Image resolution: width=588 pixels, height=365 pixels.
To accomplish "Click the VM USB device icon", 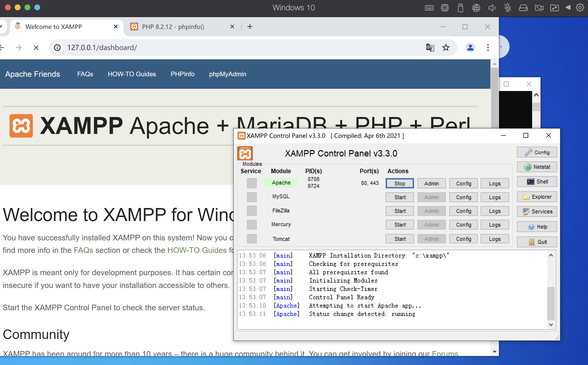I will pyautogui.click(x=461, y=8).
